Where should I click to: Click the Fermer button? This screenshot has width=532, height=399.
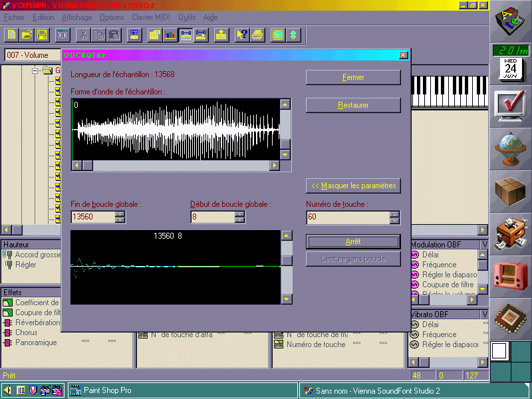(353, 77)
